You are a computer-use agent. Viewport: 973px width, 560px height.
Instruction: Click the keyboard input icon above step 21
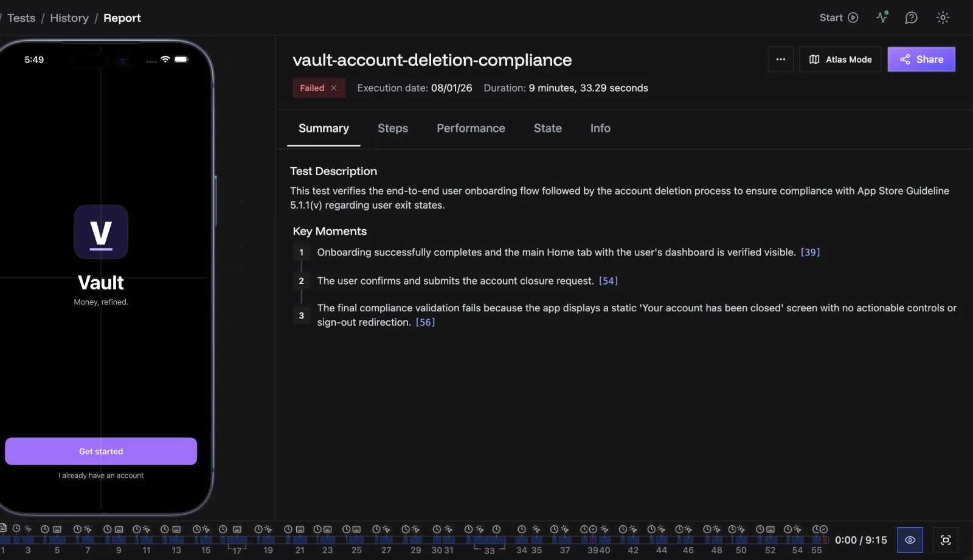pos(300,530)
